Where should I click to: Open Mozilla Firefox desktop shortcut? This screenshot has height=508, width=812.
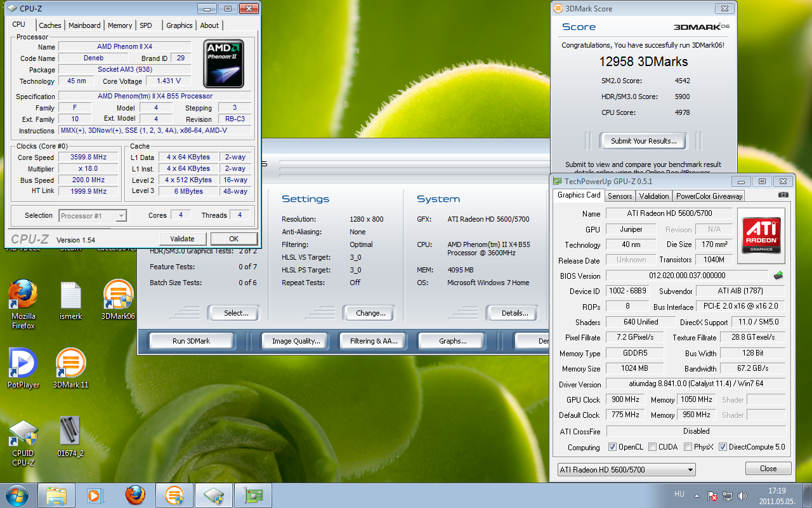tap(23, 305)
